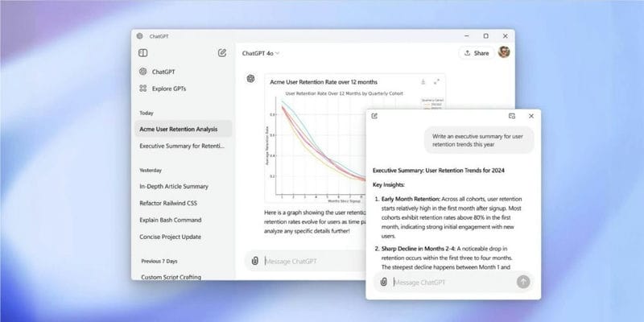The image size is (644, 322).
Task: Open Executive Summary for Retention chat
Action: pos(184,146)
